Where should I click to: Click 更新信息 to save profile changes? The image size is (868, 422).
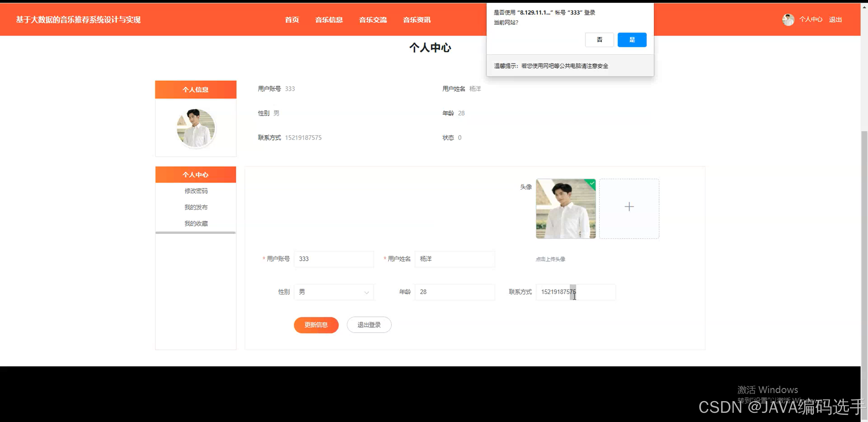click(316, 325)
